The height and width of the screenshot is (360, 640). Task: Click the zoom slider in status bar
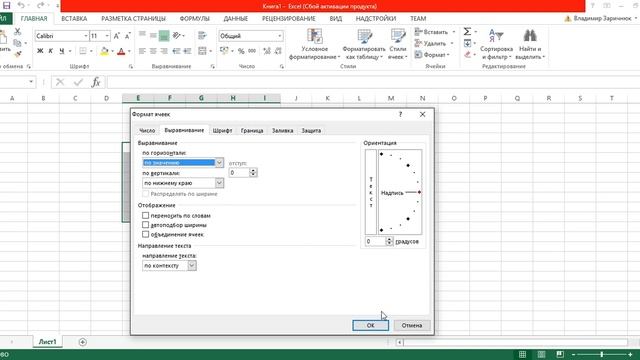(602, 354)
